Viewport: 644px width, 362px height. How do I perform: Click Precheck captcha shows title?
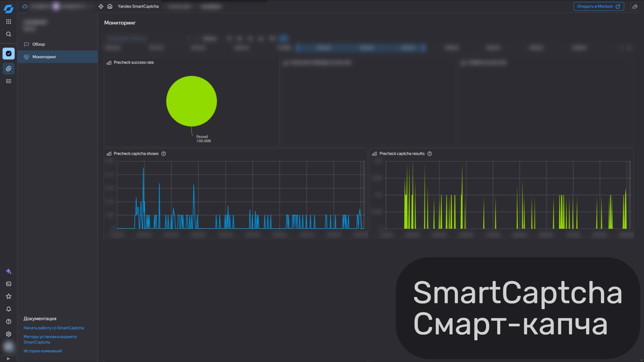coord(136,154)
